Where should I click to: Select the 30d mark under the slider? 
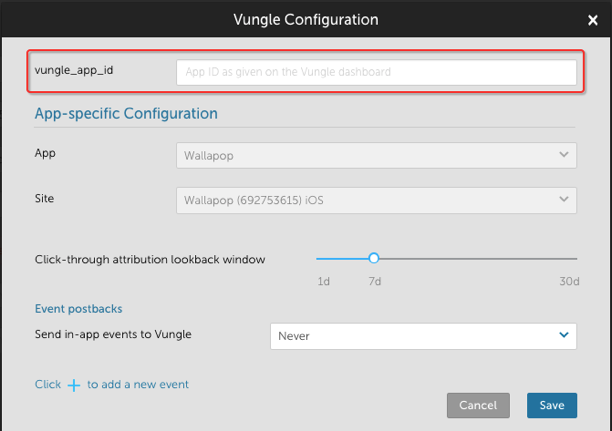pos(569,281)
